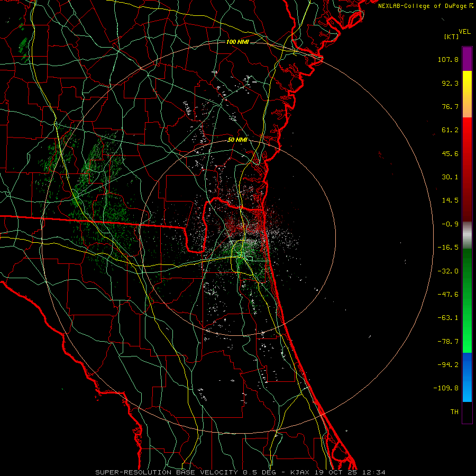Click the gray near-zero color bar segment
476x476 pixels.
coord(467,235)
